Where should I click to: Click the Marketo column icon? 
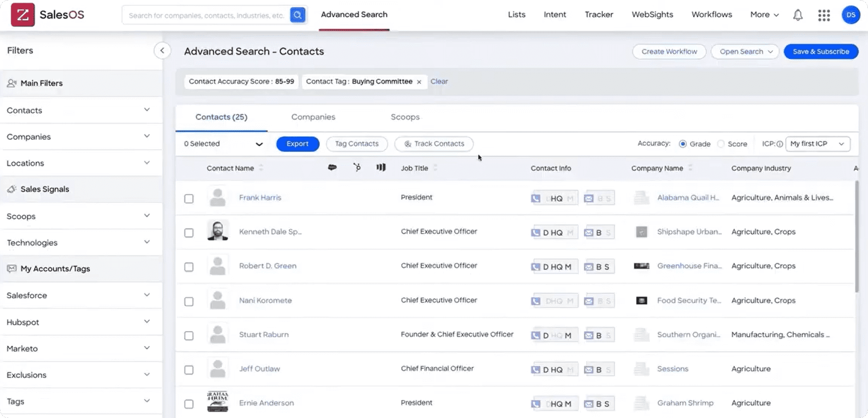point(381,168)
